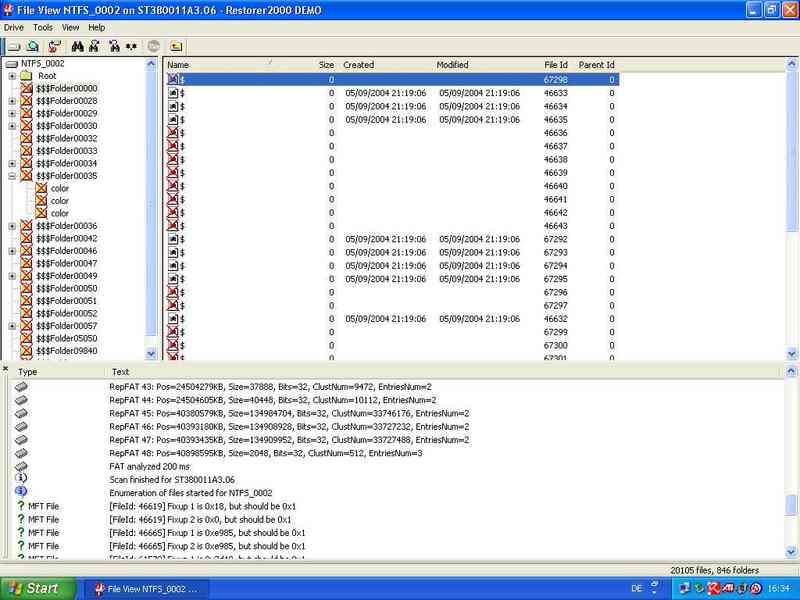Expand the $$$Folder00029 node

12,113
